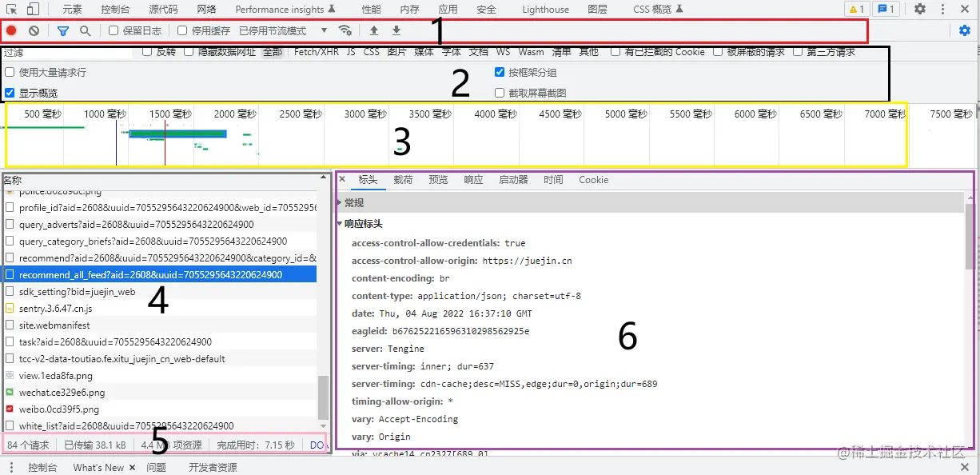Open DevTools settings gear

pos(920,10)
